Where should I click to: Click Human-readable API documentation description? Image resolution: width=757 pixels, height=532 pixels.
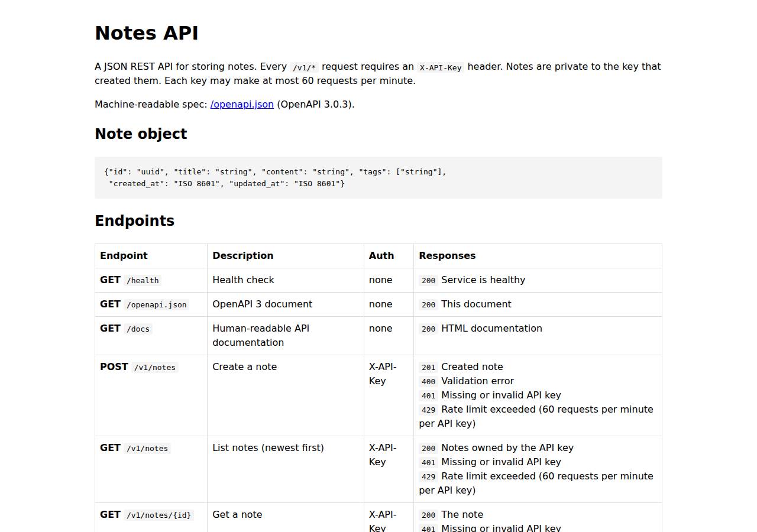pos(261,335)
